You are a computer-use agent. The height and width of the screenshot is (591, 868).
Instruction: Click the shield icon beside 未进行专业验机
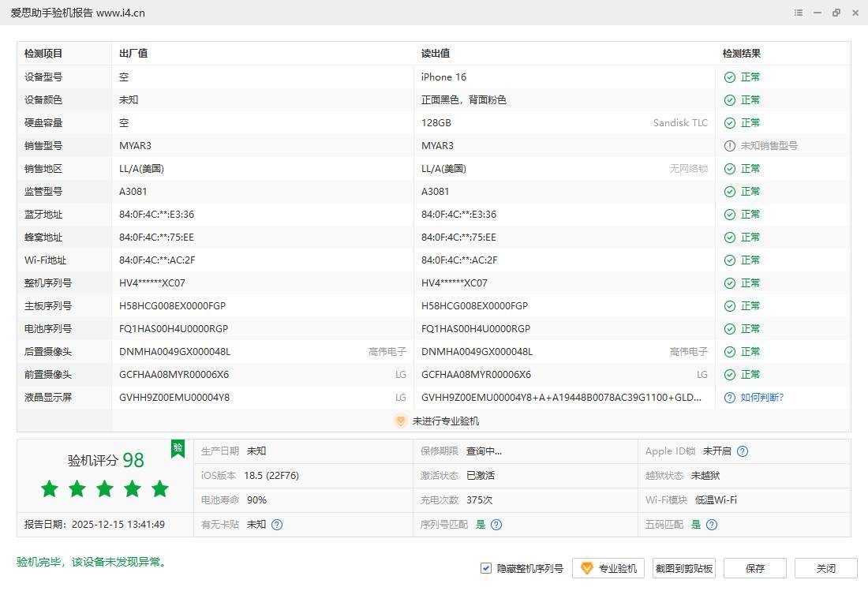click(401, 421)
